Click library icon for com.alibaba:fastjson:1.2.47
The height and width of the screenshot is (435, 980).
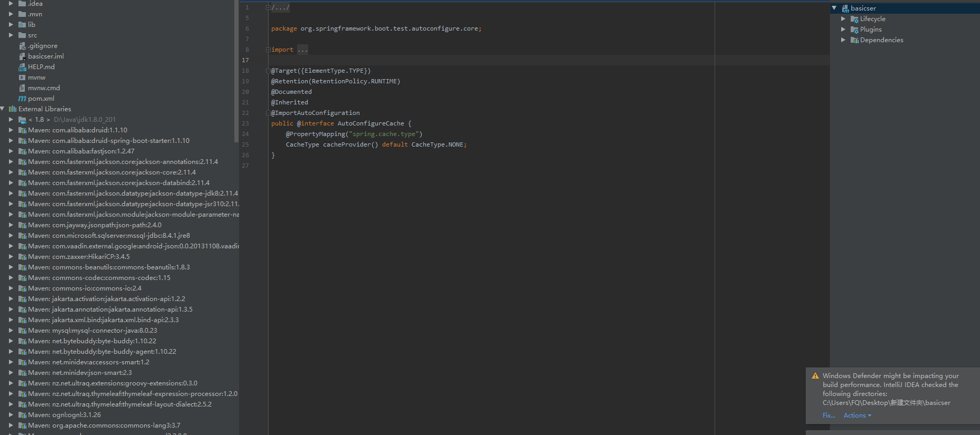22,151
